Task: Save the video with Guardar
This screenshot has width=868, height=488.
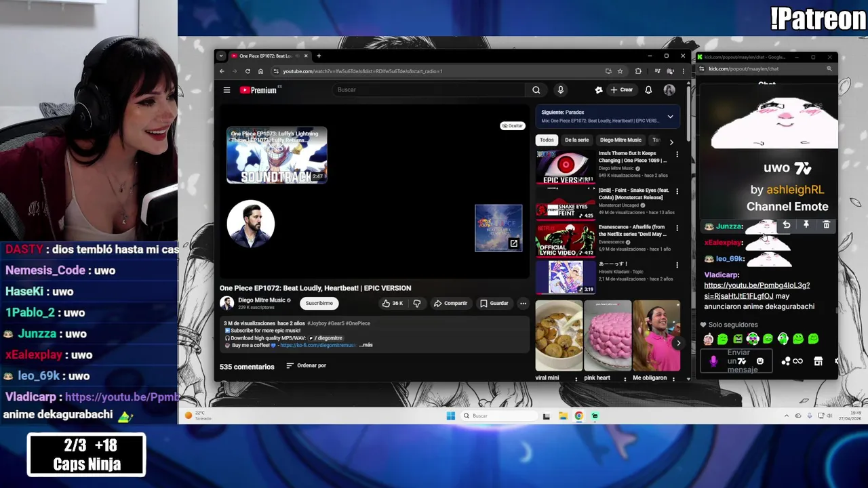Action: click(x=494, y=303)
